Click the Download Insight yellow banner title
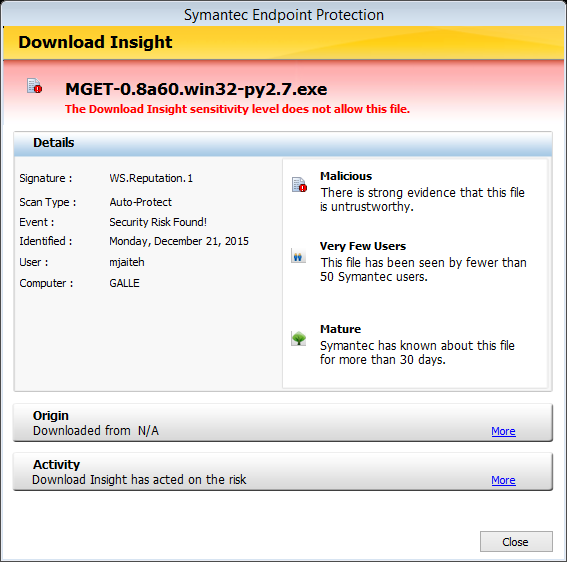The height and width of the screenshot is (562, 567). coord(95,42)
